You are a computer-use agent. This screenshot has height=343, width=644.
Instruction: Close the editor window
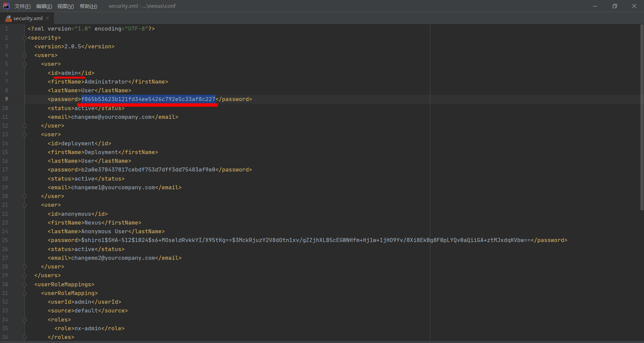point(634,6)
